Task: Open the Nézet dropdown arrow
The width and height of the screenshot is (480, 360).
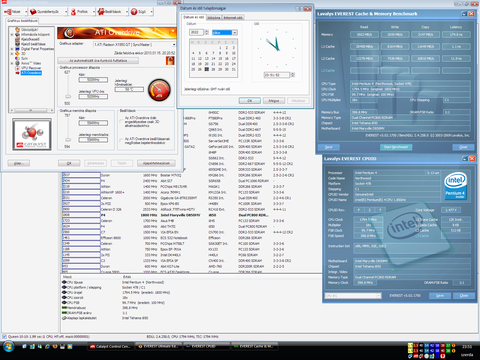Action: click(26, 12)
